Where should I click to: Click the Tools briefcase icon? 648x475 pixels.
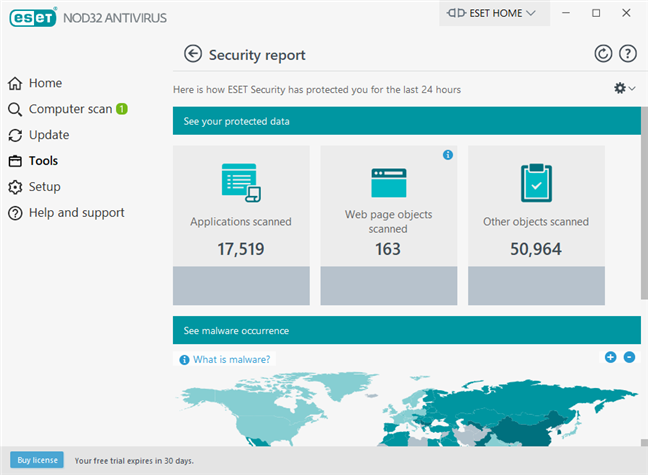(15, 161)
